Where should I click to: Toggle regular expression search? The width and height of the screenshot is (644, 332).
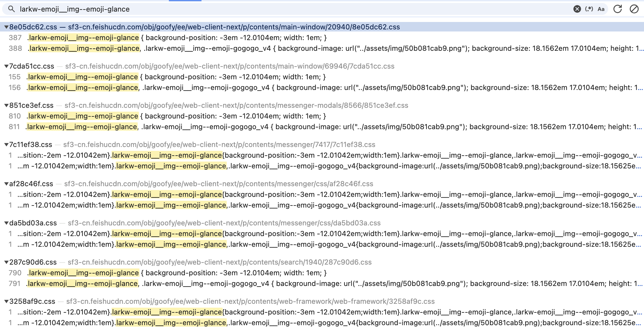[x=589, y=9]
